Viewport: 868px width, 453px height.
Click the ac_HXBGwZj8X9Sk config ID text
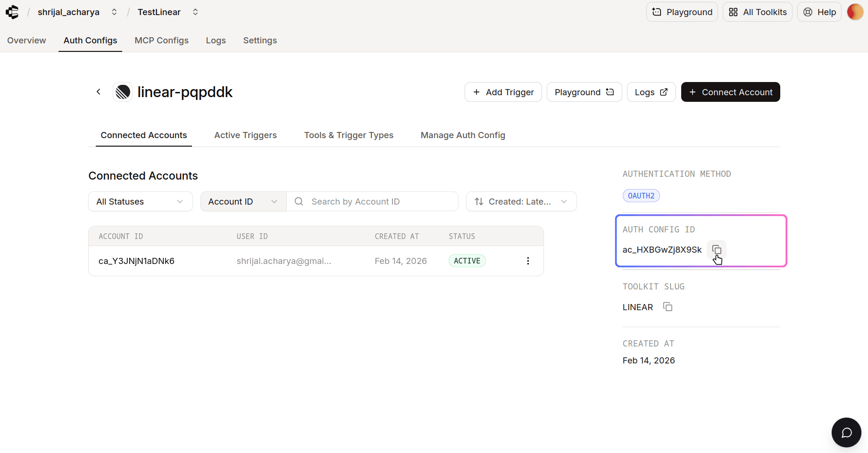pyautogui.click(x=662, y=249)
